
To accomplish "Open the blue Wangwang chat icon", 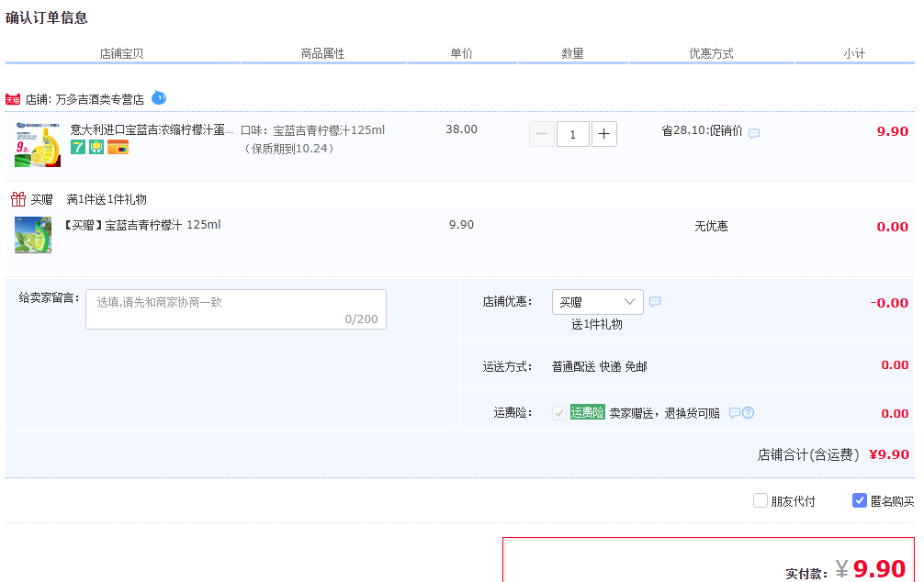I will point(159,98).
